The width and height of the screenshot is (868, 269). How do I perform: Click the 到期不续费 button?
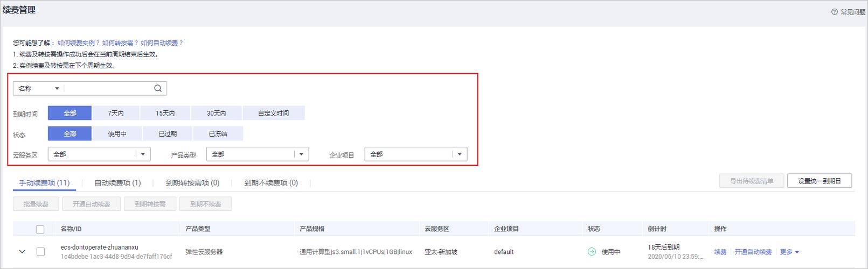pyautogui.click(x=206, y=204)
